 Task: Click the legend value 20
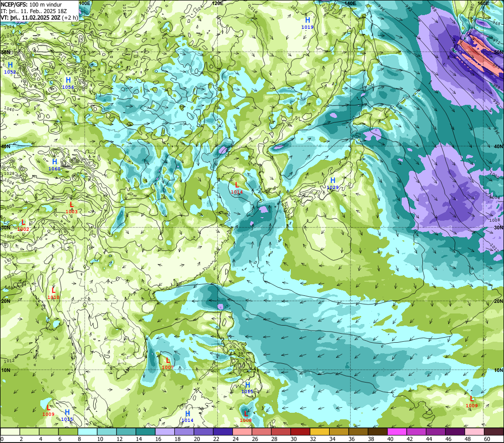point(197,439)
